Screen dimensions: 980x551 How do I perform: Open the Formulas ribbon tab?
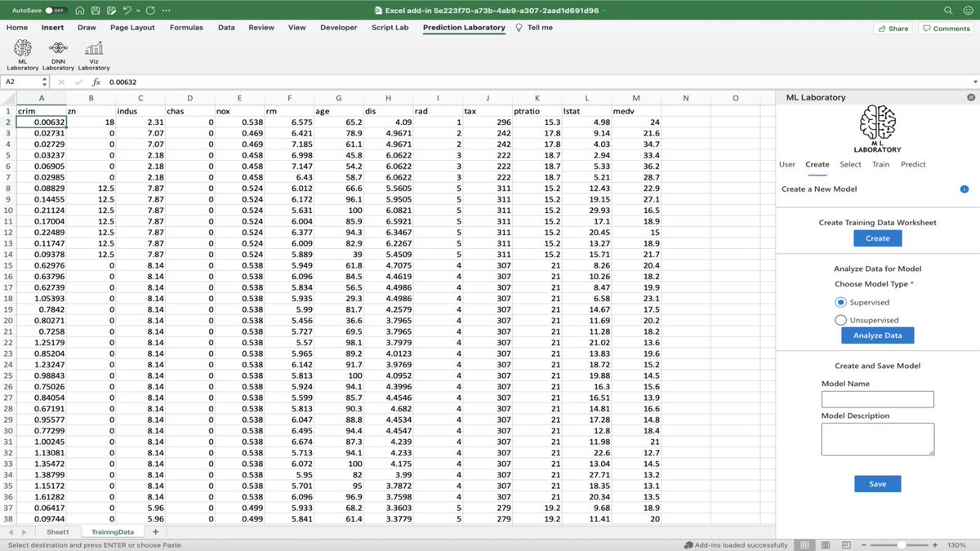(186, 28)
